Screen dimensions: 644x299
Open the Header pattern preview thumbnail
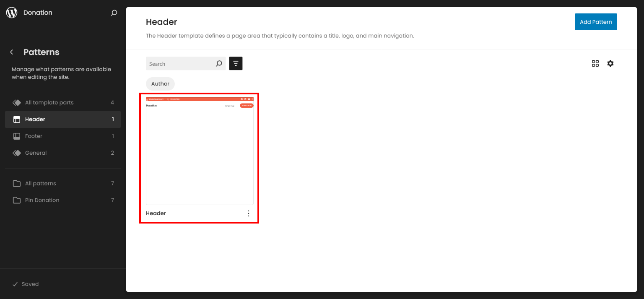point(200,151)
